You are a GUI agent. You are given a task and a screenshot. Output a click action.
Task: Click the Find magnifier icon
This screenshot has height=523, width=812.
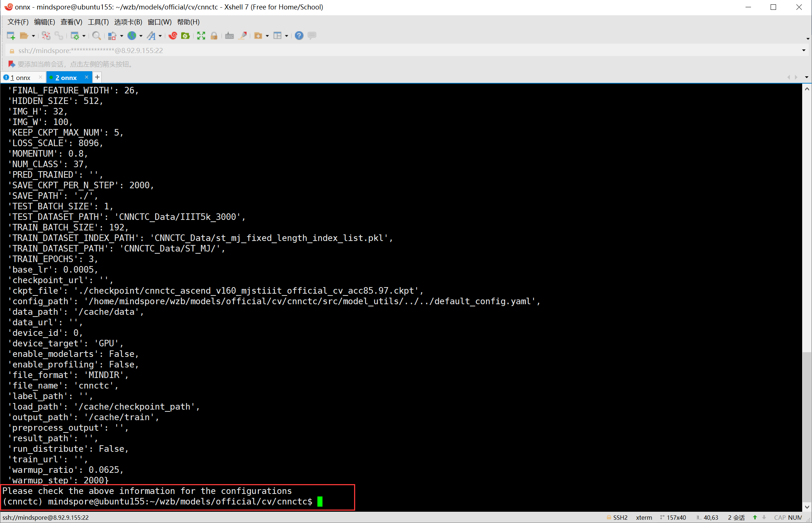click(97, 36)
